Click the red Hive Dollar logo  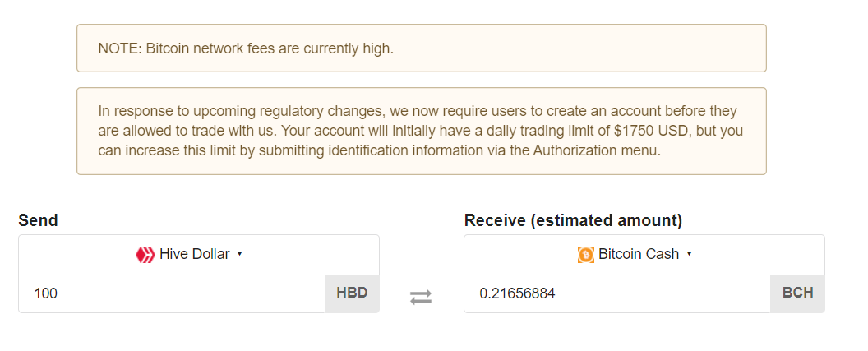coord(145,255)
